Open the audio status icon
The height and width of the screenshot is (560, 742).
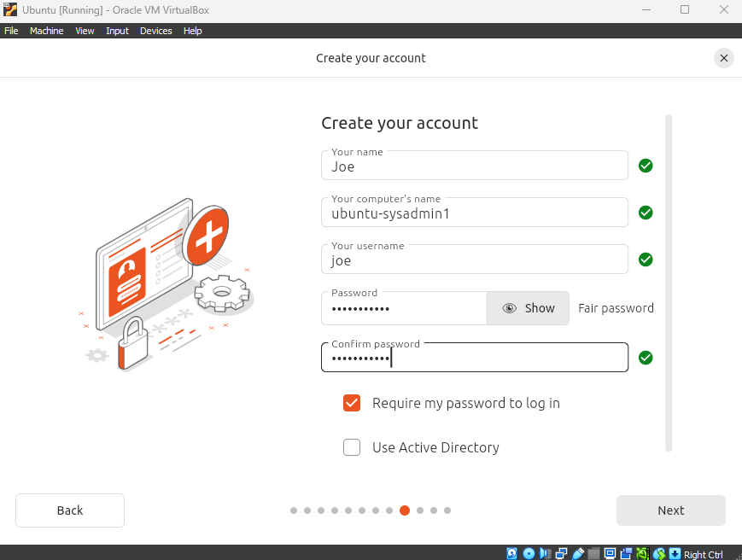[545, 554]
